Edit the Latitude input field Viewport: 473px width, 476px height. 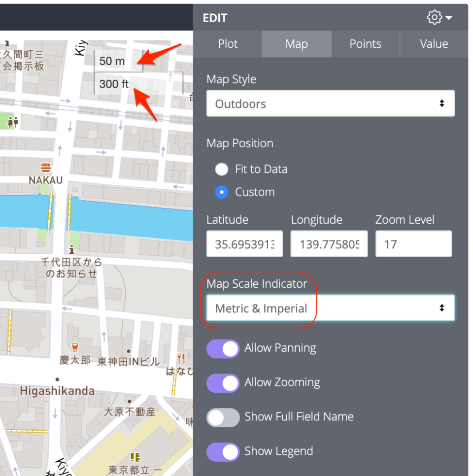click(x=244, y=243)
